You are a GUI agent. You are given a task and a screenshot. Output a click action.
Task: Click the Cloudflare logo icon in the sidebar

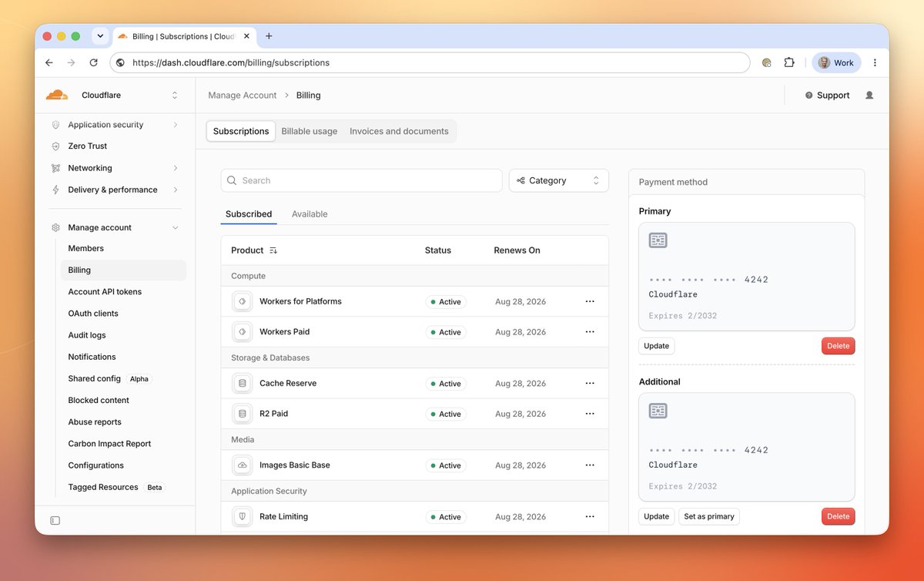[x=57, y=95]
